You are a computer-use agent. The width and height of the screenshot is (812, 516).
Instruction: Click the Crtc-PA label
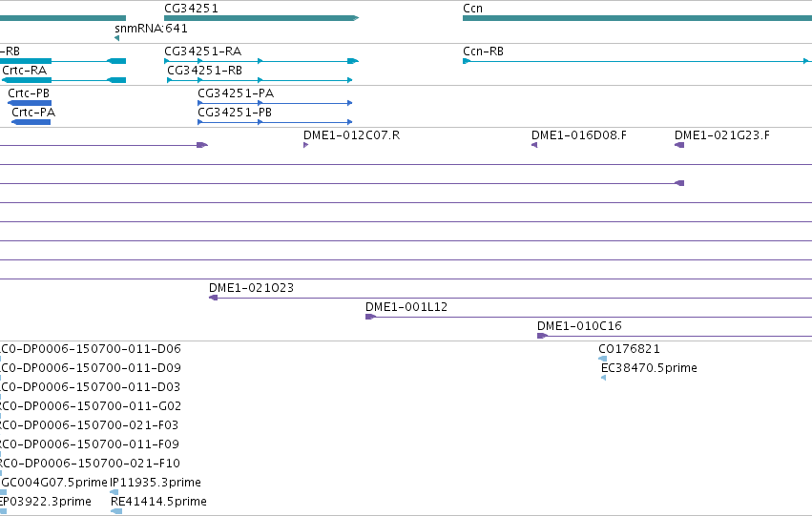tap(33, 113)
